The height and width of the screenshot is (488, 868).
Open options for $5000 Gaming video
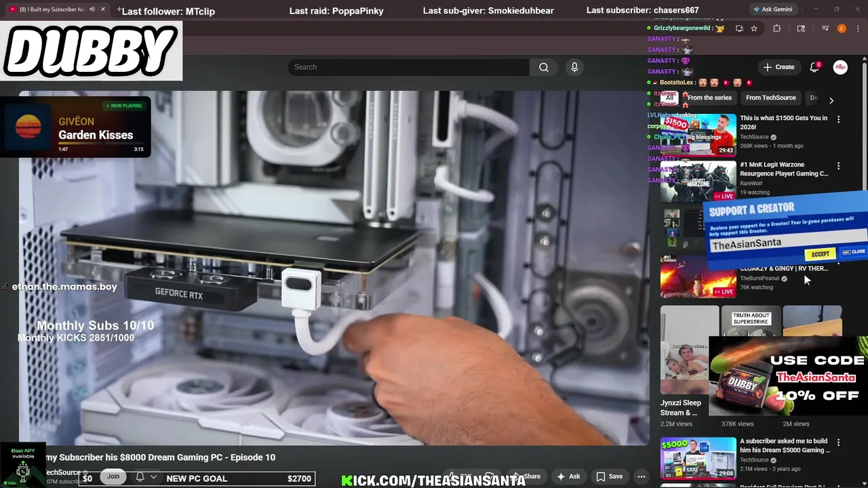(838, 443)
